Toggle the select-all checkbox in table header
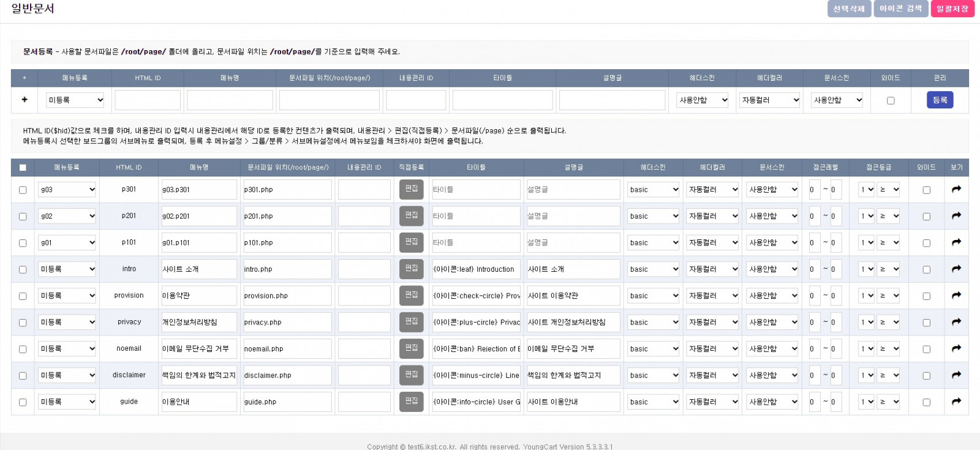The image size is (980, 450). pos(23,168)
